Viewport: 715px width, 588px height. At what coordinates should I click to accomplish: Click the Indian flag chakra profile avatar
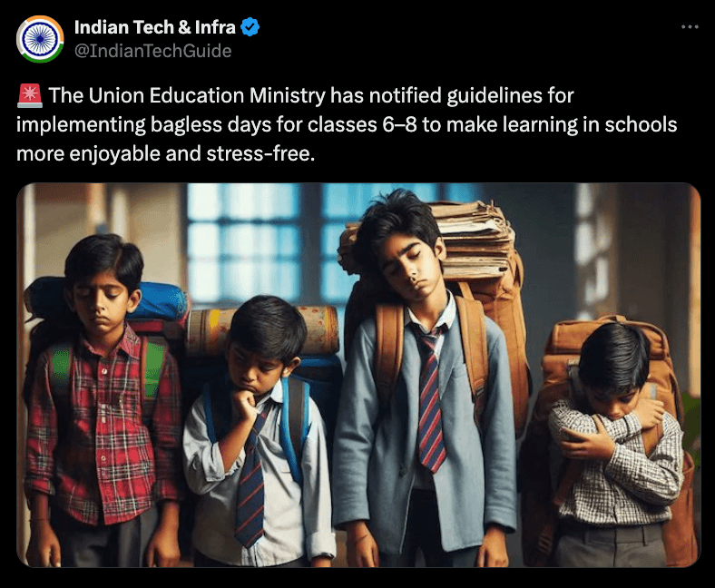coord(40,39)
